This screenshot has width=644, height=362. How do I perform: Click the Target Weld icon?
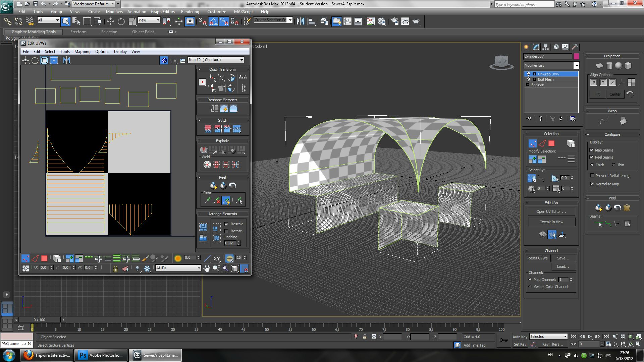tap(207, 165)
